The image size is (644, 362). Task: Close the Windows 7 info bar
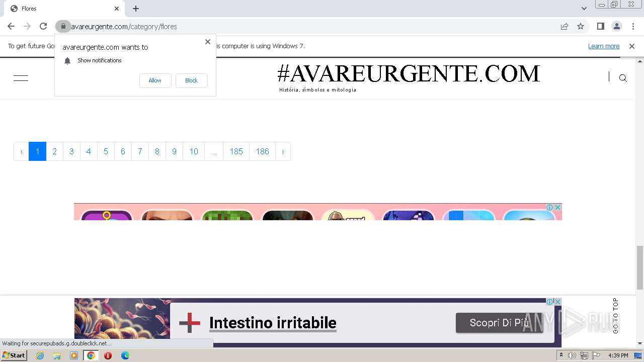coord(632,46)
